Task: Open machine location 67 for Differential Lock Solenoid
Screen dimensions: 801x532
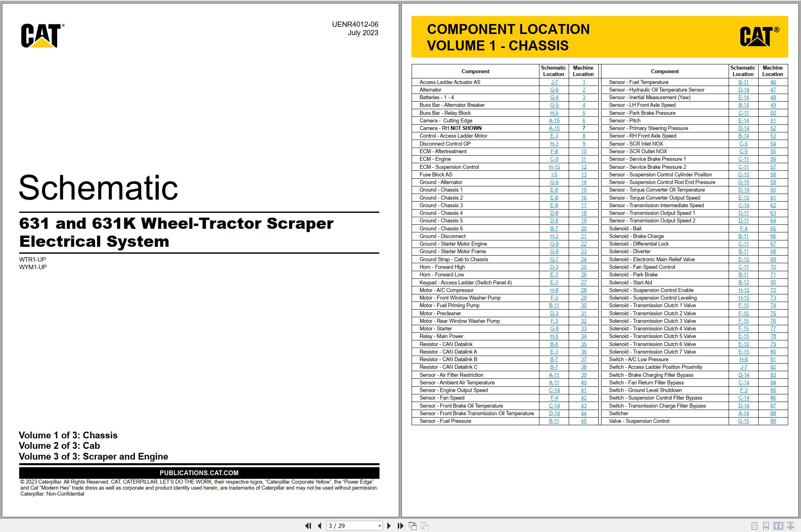Action: click(773, 244)
